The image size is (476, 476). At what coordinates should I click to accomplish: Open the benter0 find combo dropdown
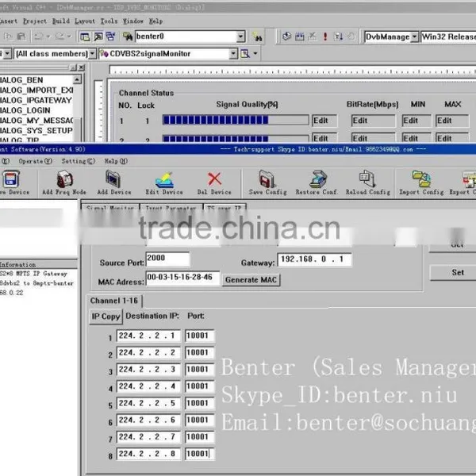240,36
